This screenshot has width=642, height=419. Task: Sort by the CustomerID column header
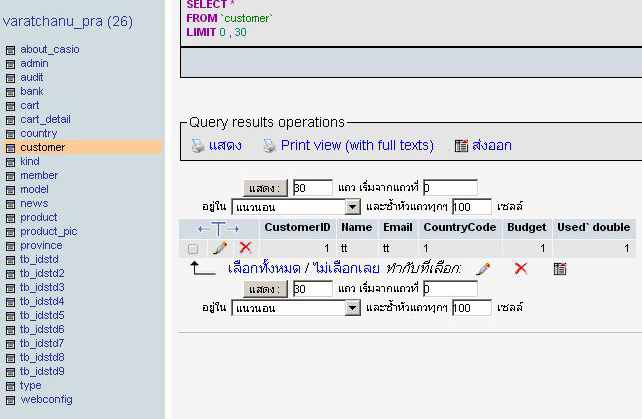click(297, 227)
